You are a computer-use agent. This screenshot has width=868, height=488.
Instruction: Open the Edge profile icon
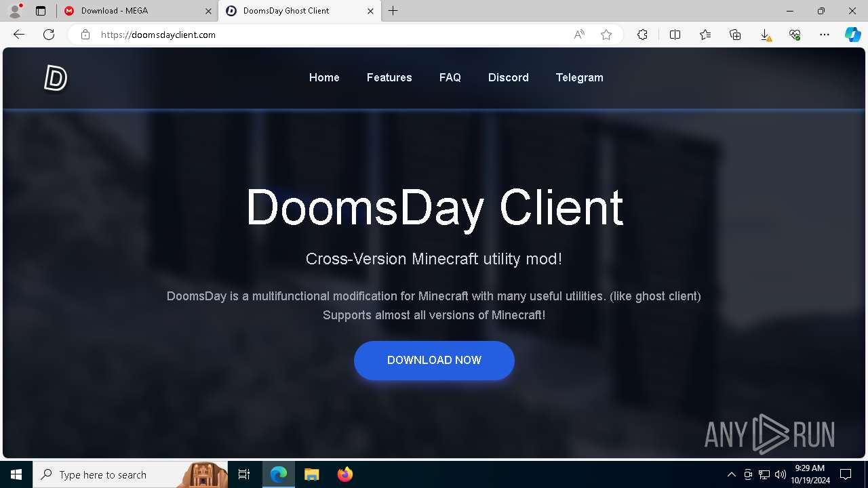tap(15, 11)
